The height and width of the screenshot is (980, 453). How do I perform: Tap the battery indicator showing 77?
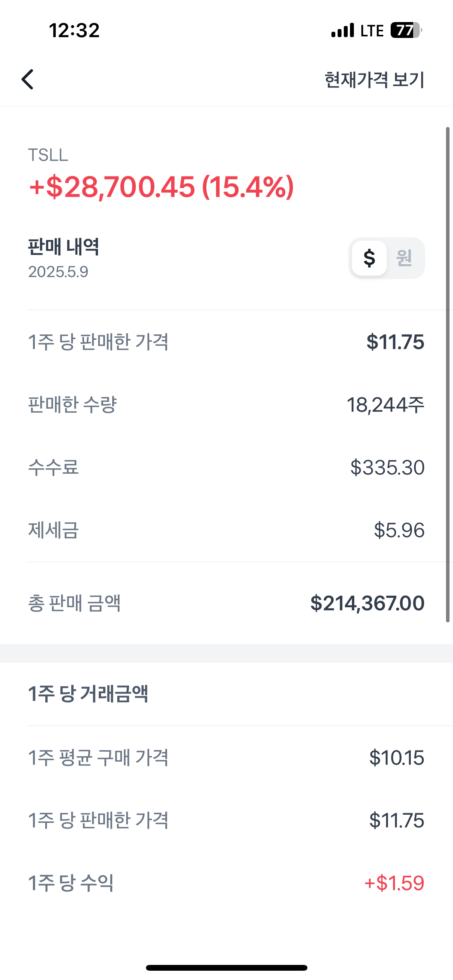coord(406,30)
